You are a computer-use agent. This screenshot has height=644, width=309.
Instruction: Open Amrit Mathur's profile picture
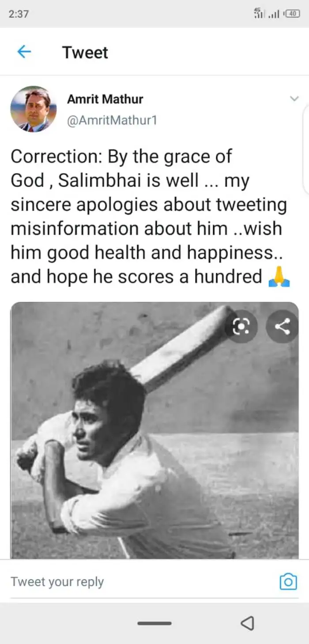click(x=34, y=109)
